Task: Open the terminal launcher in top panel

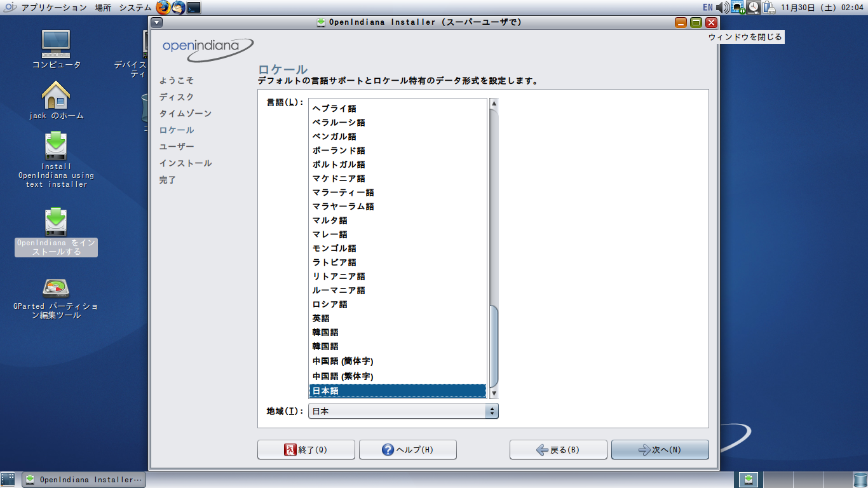Action: point(194,8)
